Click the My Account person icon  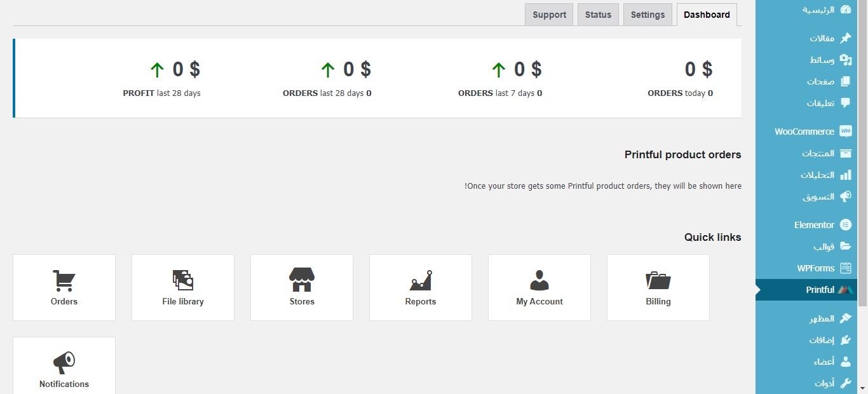click(x=539, y=280)
